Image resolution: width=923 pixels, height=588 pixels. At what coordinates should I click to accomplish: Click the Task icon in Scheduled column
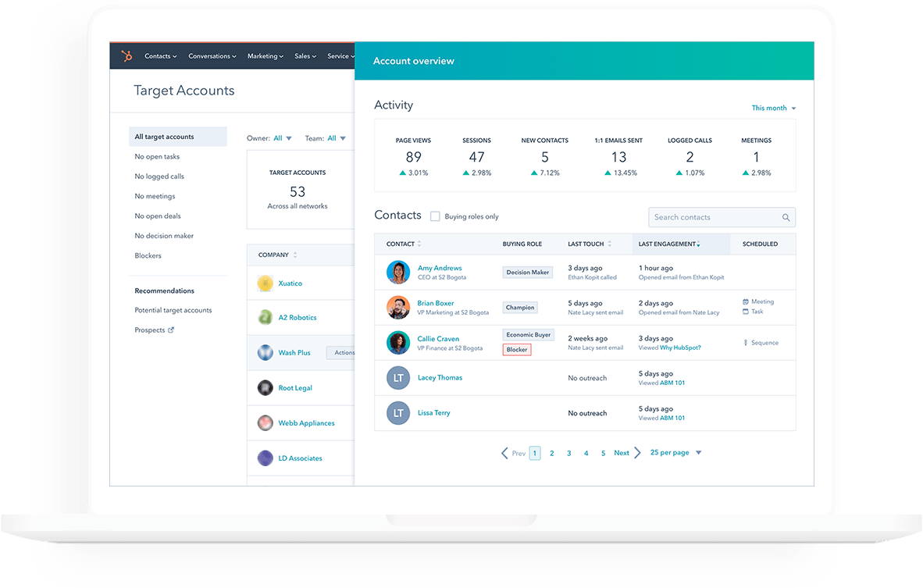click(x=745, y=312)
